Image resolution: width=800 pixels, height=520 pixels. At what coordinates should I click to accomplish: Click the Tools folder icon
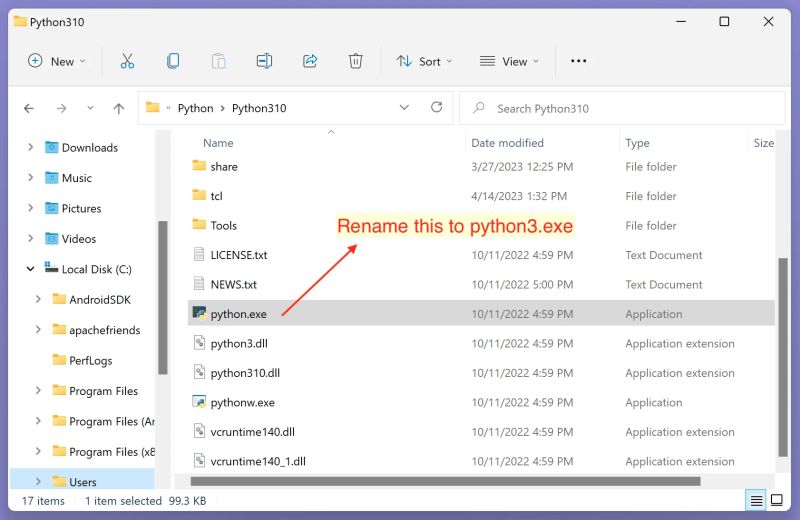click(199, 224)
